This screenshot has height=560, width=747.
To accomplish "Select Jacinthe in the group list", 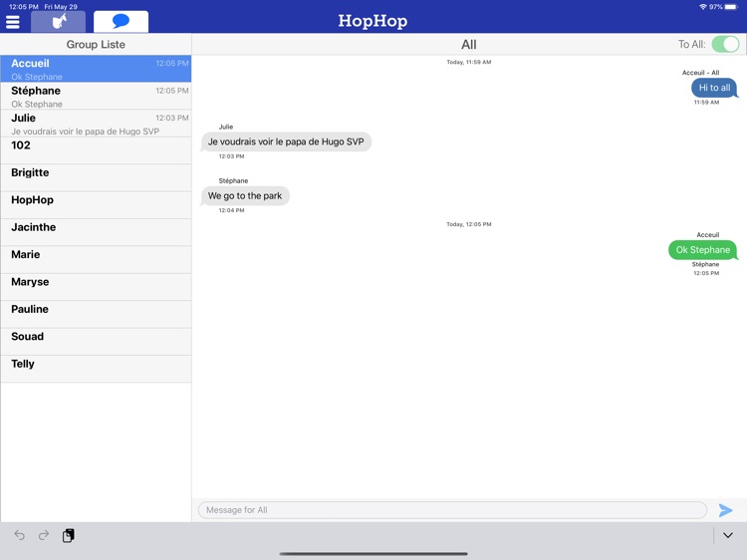I will [96, 232].
